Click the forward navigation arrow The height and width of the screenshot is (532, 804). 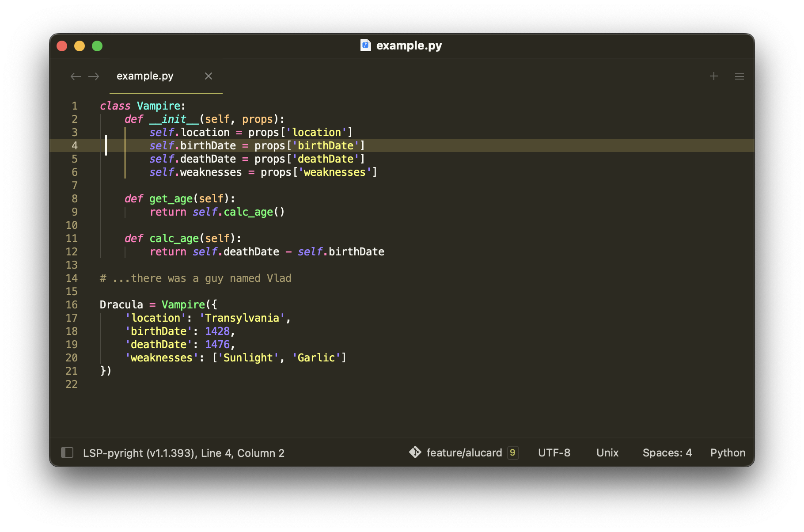94,76
